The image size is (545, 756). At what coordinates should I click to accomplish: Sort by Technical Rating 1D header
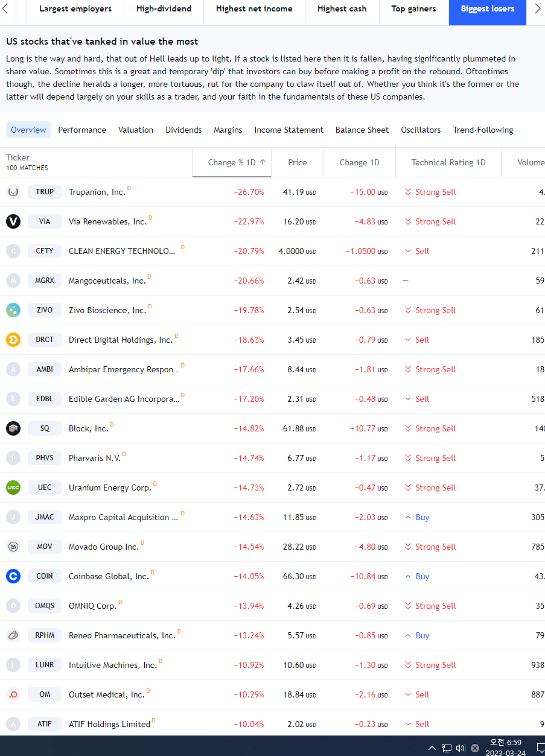[x=448, y=162]
